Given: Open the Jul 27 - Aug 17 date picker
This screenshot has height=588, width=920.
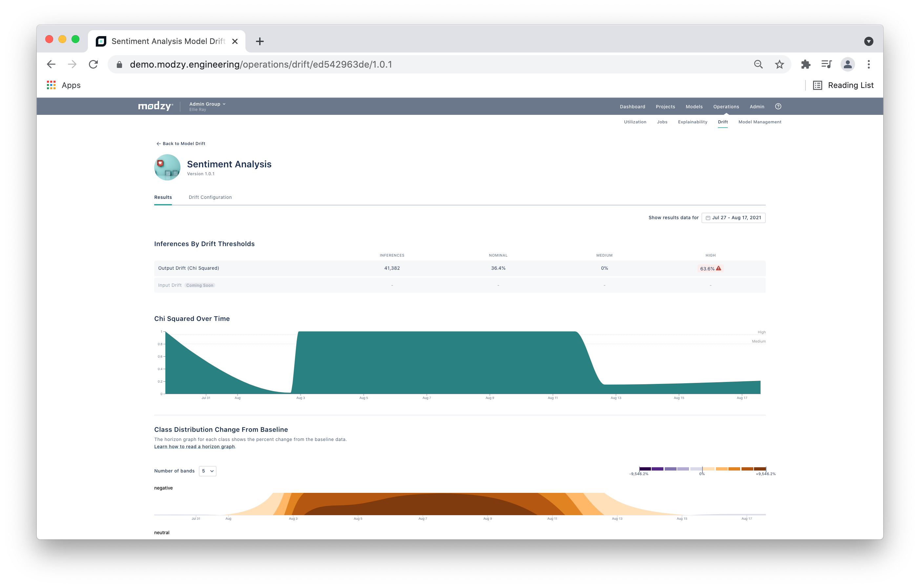Looking at the screenshot, I should tap(733, 218).
